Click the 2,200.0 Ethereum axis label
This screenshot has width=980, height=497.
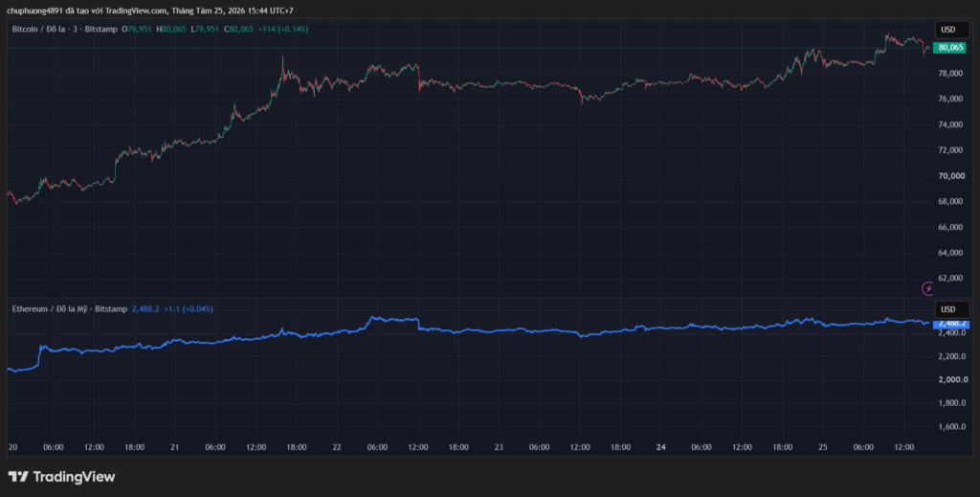tap(951, 356)
